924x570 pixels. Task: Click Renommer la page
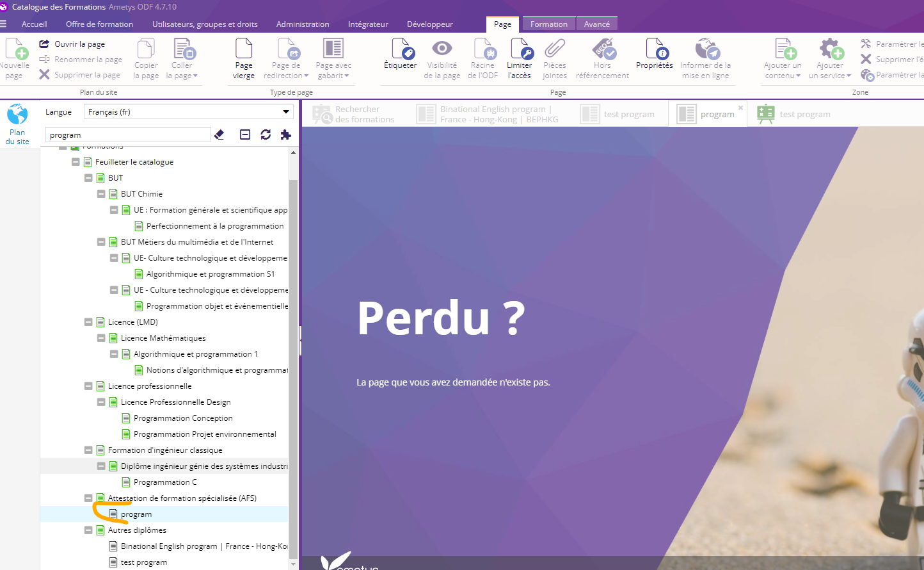coord(81,60)
